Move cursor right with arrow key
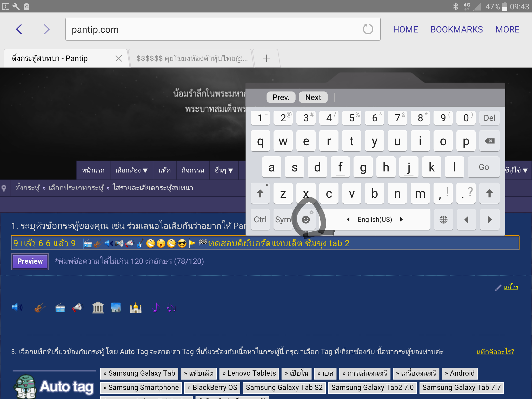This screenshot has height=399, width=532. point(489,220)
